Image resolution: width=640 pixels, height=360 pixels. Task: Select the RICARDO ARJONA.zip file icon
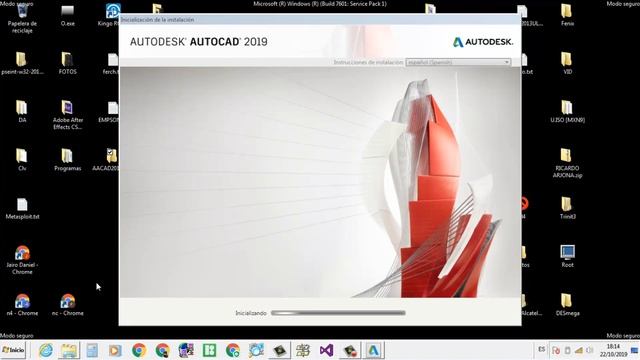coord(567,163)
